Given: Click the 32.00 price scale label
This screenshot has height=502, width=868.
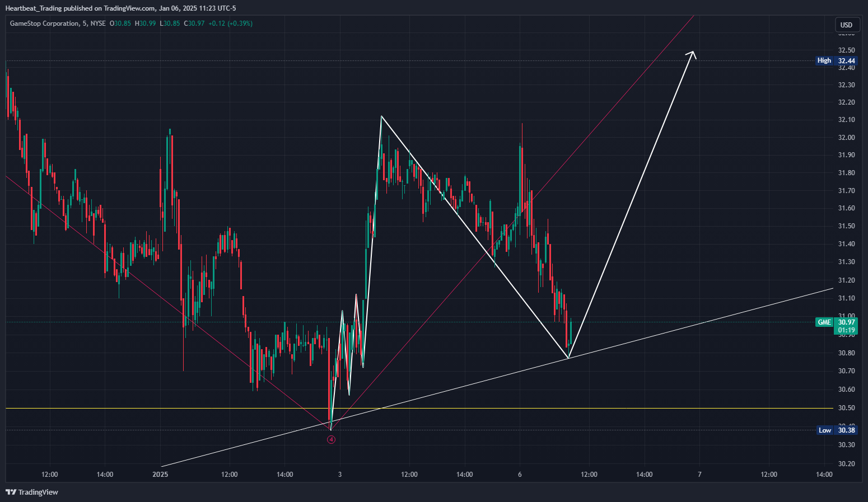Looking at the screenshot, I should (846, 138).
